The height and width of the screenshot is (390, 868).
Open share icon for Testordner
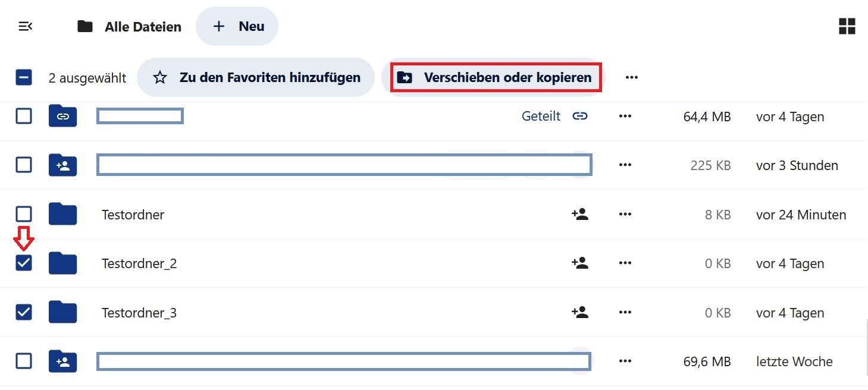tap(579, 214)
